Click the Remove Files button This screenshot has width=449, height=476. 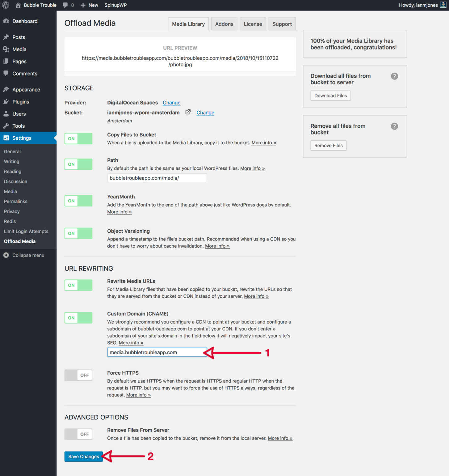point(328,146)
